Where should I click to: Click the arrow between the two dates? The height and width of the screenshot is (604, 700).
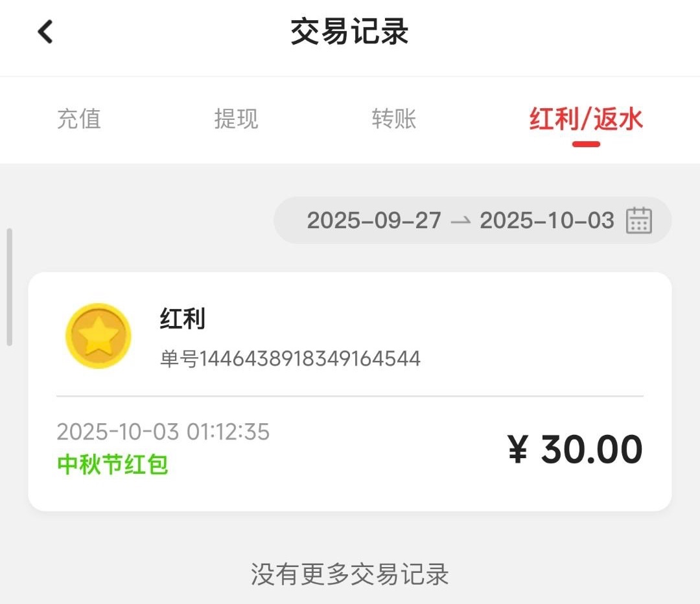(x=460, y=221)
